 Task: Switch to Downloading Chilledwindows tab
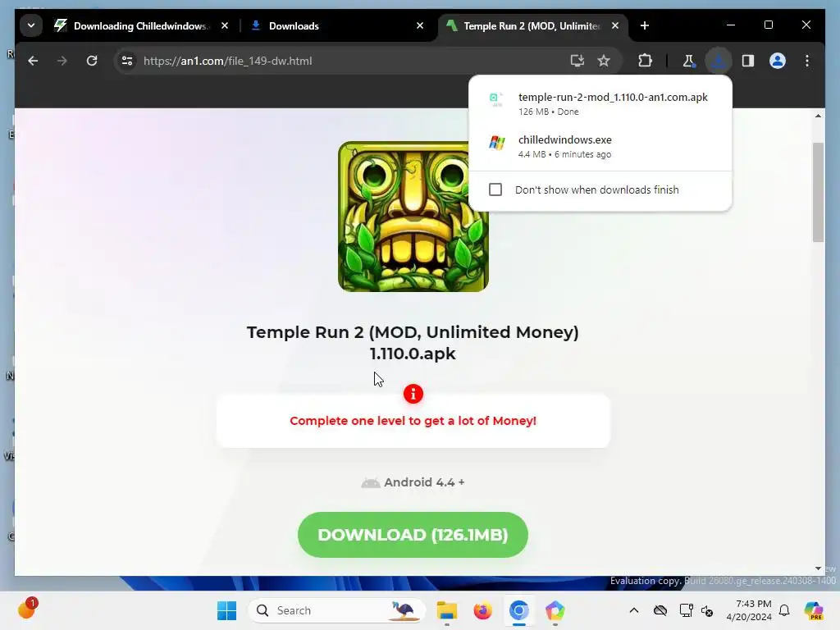point(140,25)
